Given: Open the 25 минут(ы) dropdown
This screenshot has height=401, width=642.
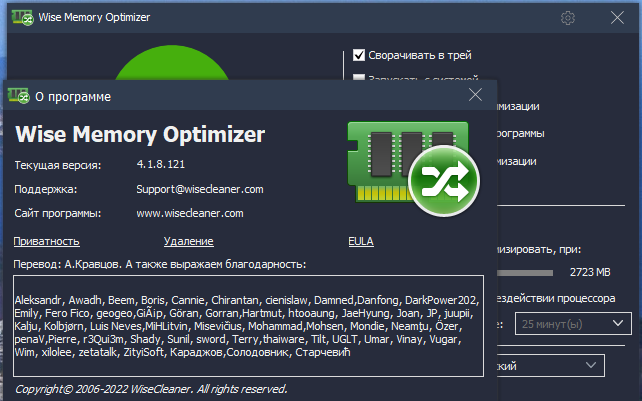Looking at the screenshot, I should [573, 324].
